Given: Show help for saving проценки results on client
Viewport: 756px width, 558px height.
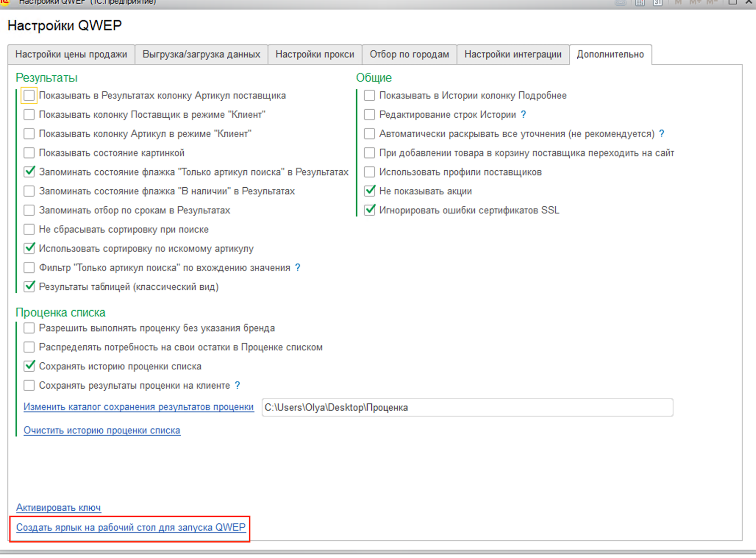Looking at the screenshot, I should click(x=237, y=385).
